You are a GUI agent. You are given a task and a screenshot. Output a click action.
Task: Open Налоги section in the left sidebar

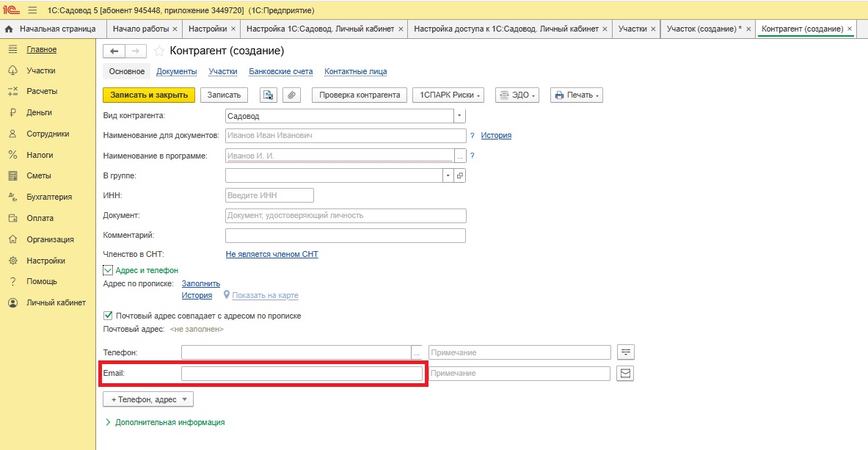tap(40, 155)
